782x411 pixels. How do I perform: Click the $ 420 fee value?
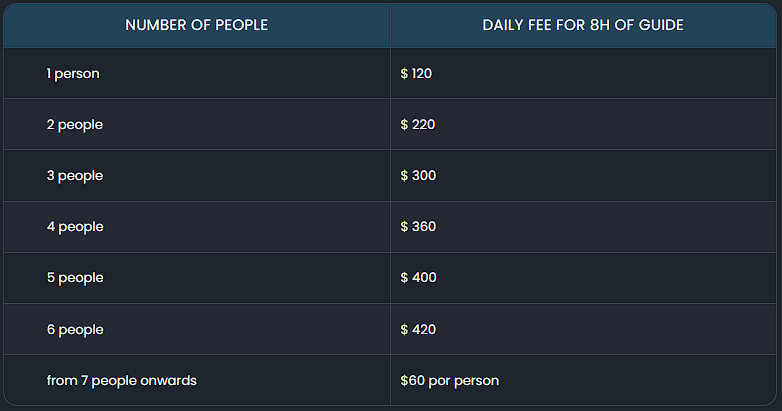418,329
